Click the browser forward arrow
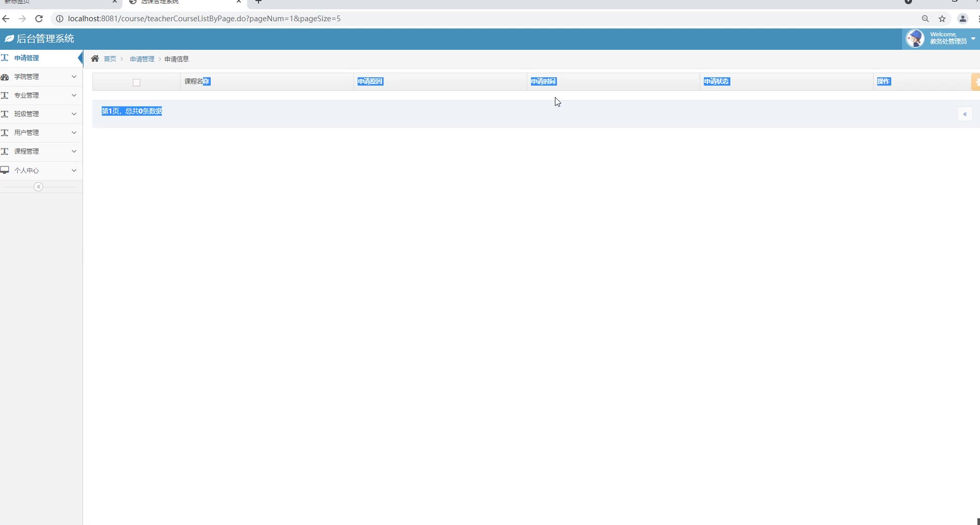The height and width of the screenshot is (525, 980). click(x=22, y=19)
